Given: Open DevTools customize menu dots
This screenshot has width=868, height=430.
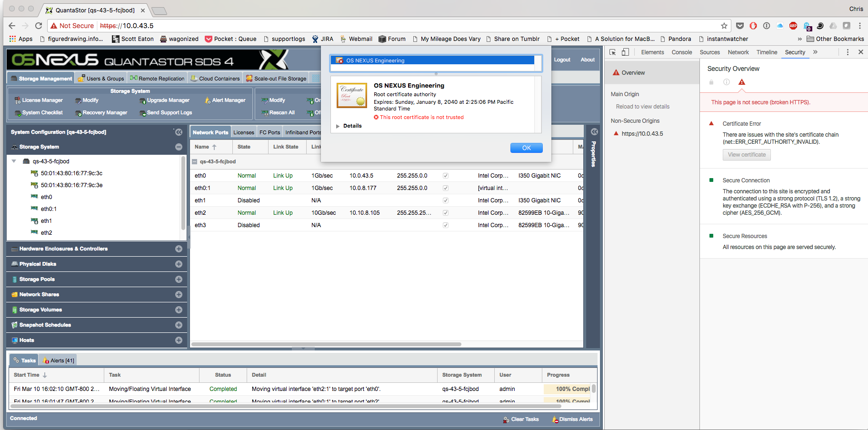Looking at the screenshot, I should (848, 52).
